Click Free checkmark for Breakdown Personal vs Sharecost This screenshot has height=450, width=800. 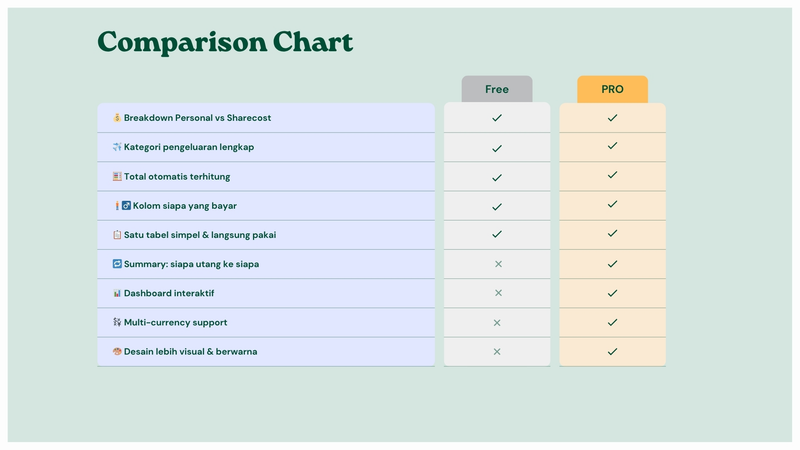(497, 118)
